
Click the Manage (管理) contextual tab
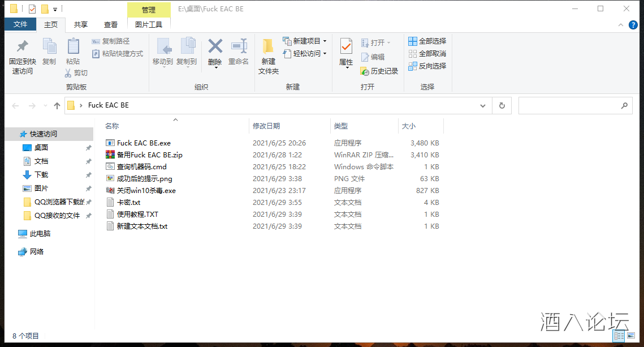(x=149, y=10)
